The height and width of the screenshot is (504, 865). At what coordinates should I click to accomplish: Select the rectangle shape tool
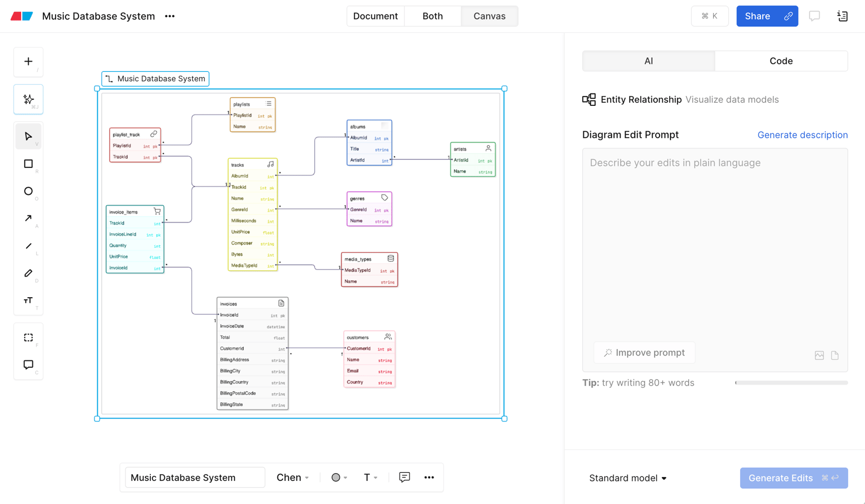28,164
